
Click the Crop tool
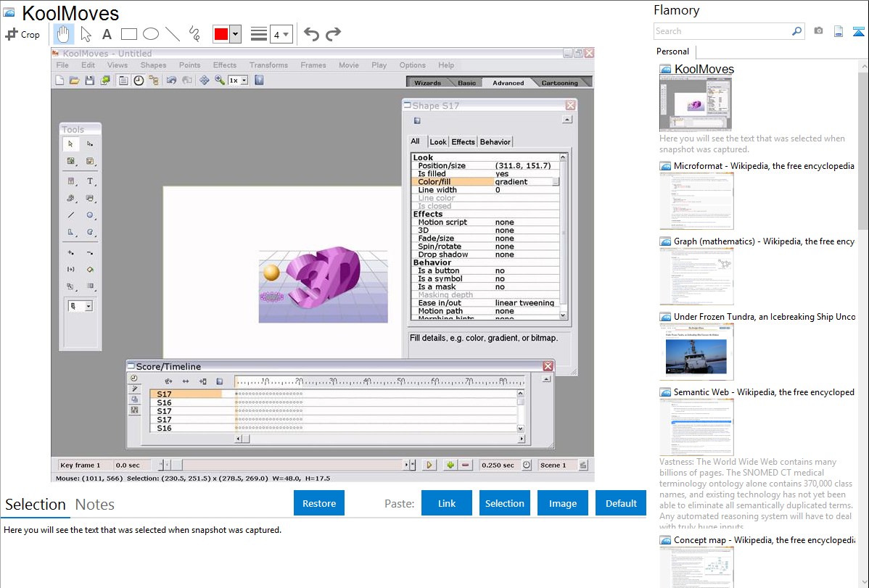click(x=22, y=34)
